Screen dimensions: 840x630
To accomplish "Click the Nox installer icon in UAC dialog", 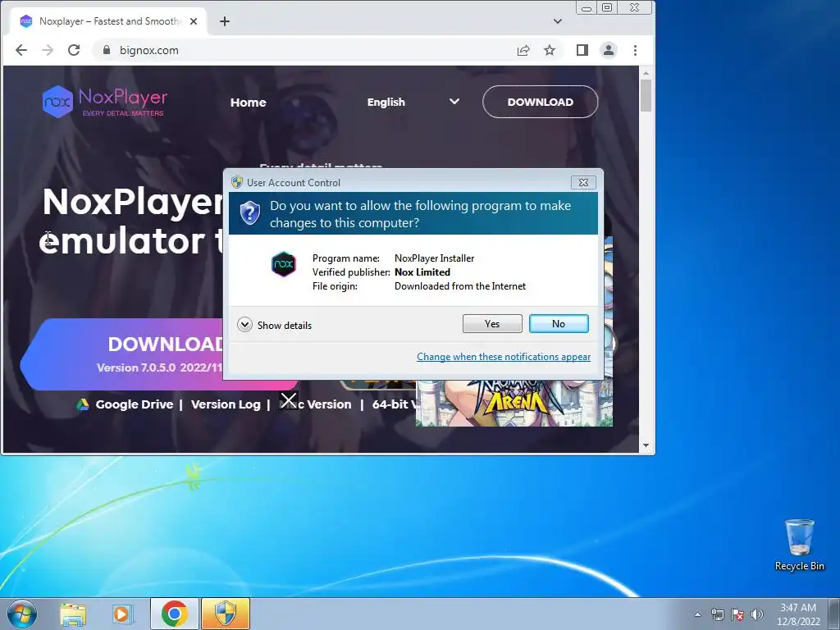I will click(283, 264).
